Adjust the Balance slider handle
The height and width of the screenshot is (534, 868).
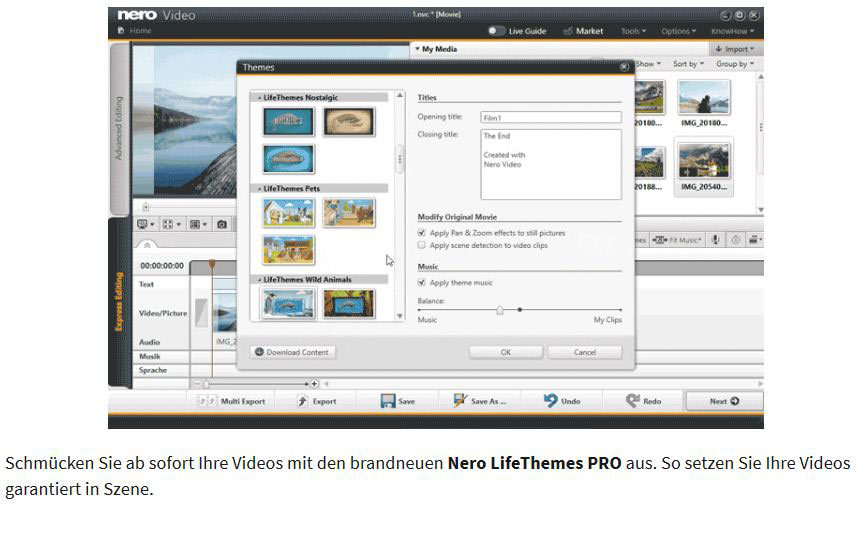click(500, 310)
